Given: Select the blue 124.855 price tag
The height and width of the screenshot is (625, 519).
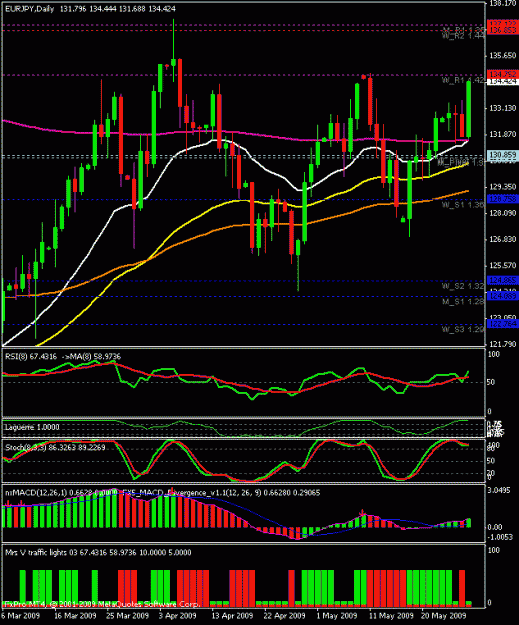Looking at the screenshot, I should 503,280.
